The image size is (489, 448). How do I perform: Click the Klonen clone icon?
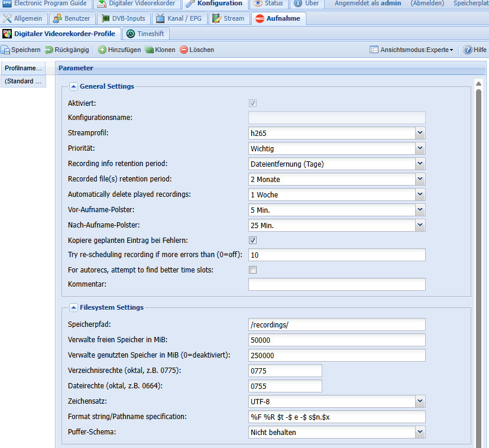coord(150,50)
